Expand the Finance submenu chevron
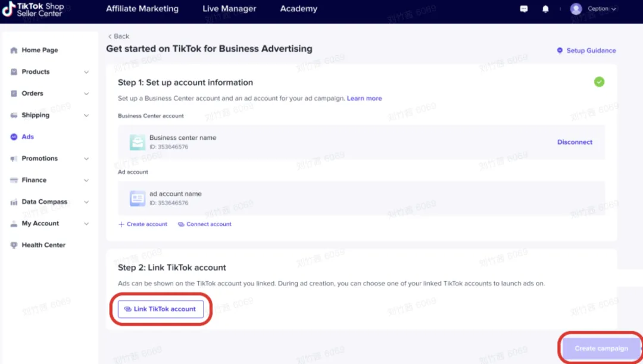643x364 pixels. click(x=86, y=180)
